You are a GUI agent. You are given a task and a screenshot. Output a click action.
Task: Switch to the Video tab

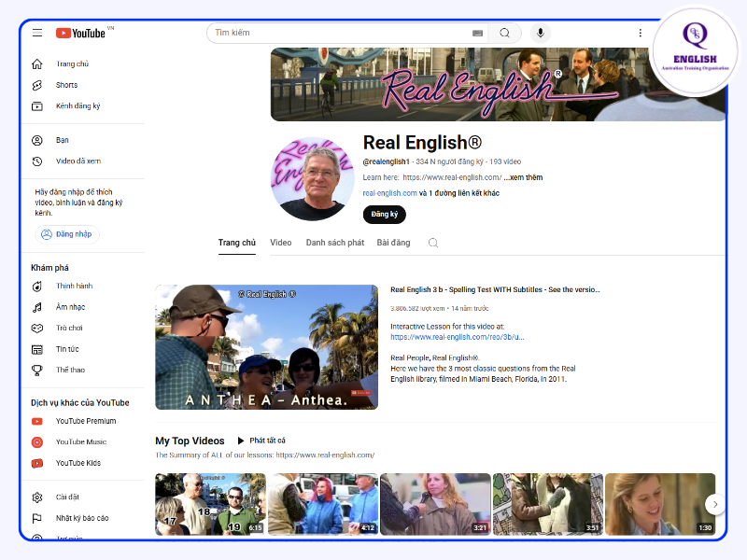(281, 243)
